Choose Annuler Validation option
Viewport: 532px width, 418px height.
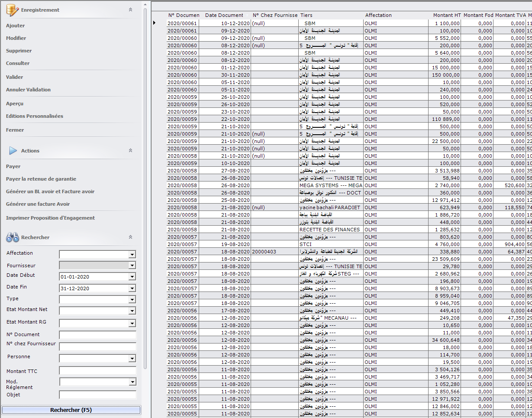tap(28, 90)
